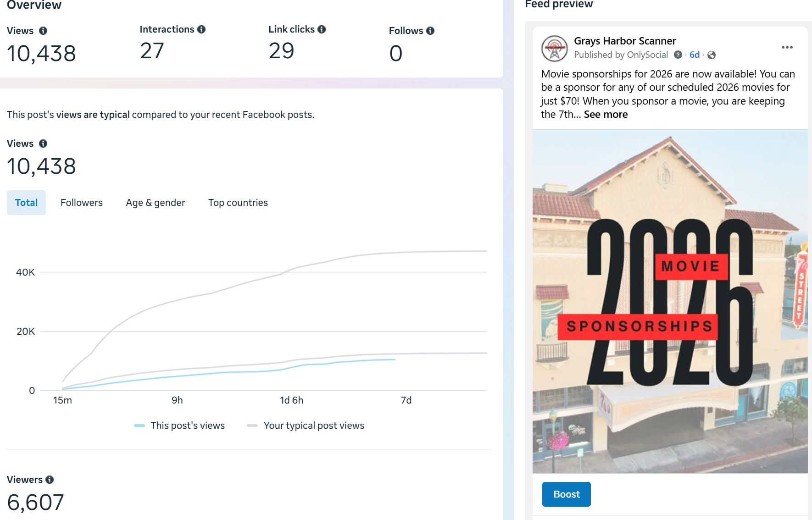Click info icon next to Views in Overview
Viewport: 812px width, 520px height.
(x=43, y=31)
